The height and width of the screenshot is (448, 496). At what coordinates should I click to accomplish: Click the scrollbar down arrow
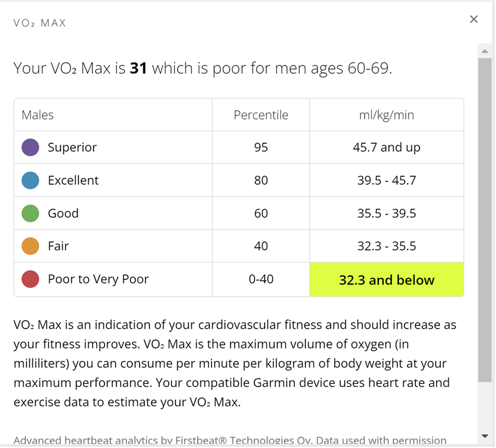click(x=485, y=436)
